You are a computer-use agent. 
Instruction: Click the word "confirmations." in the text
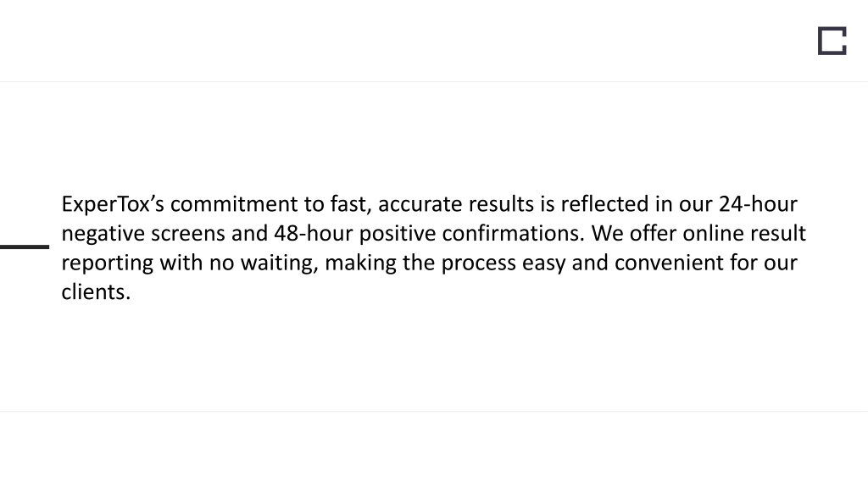(x=513, y=234)
